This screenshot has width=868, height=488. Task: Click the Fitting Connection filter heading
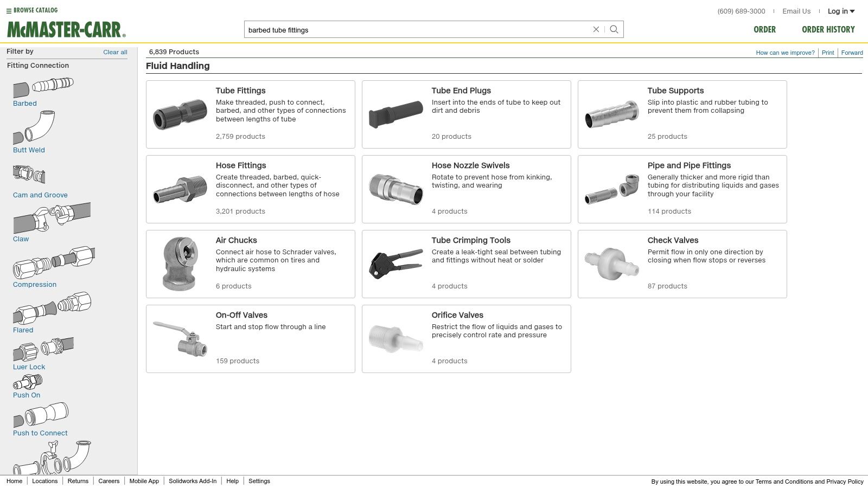[38, 65]
